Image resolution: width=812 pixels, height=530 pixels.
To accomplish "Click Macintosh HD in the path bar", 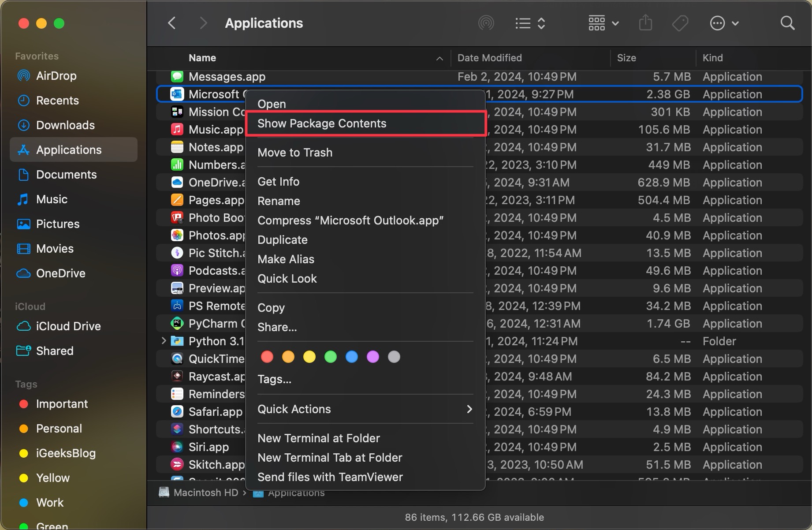I will click(205, 493).
